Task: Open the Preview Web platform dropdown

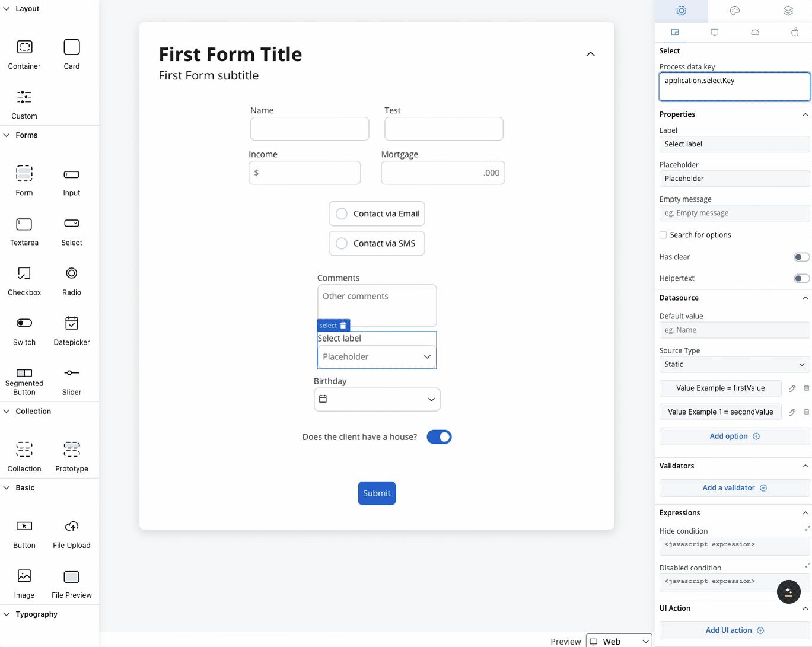Action: [x=619, y=641]
